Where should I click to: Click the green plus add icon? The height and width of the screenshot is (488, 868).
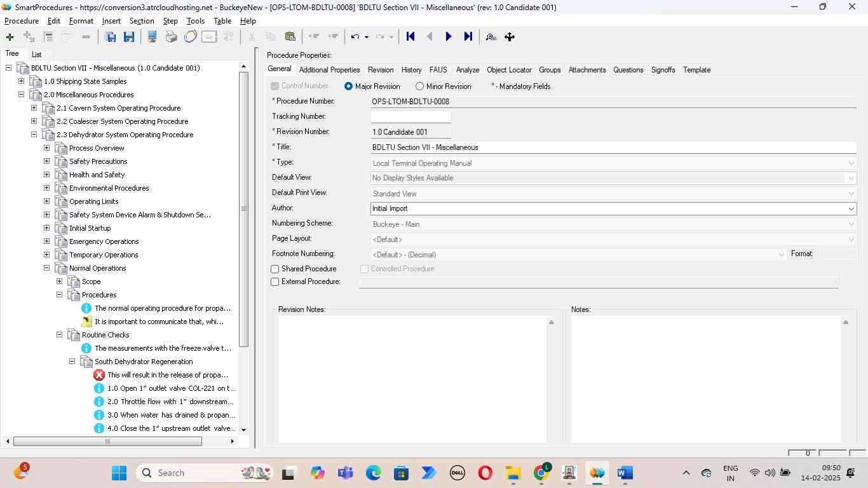[x=10, y=37]
